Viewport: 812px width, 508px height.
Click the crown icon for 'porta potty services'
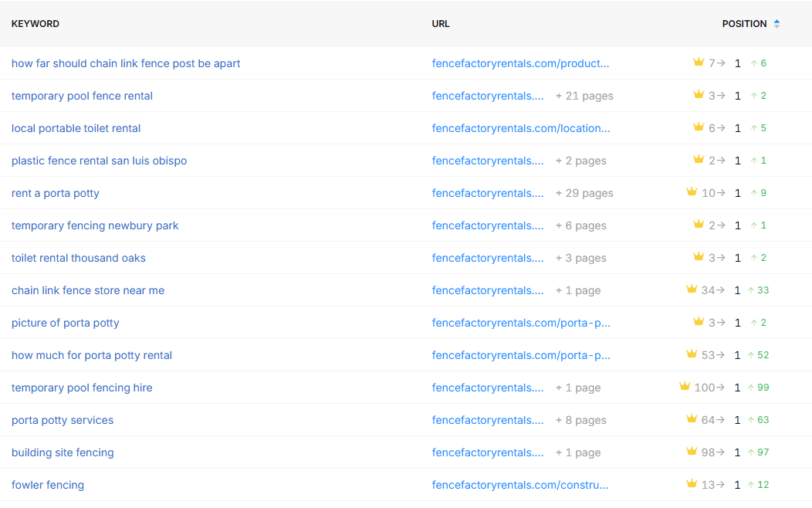pos(692,418)
